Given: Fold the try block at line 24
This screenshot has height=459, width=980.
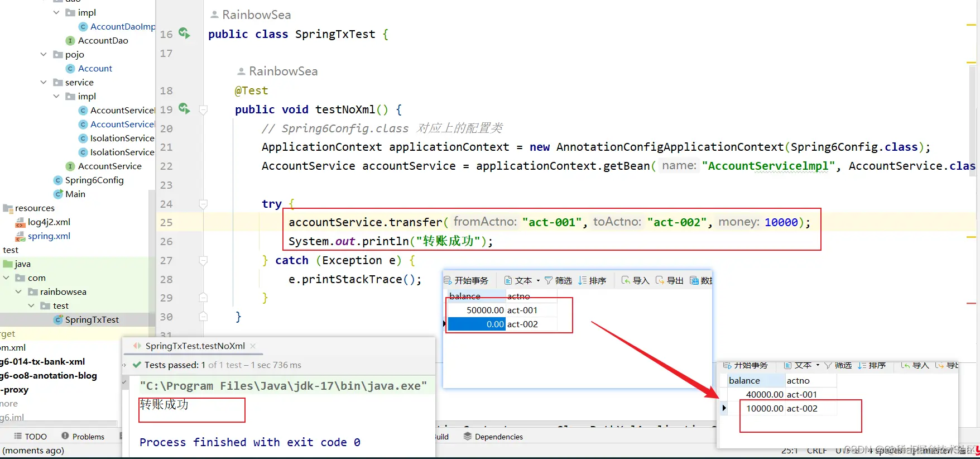Looking at the screenshot, I should click(203, 204).
